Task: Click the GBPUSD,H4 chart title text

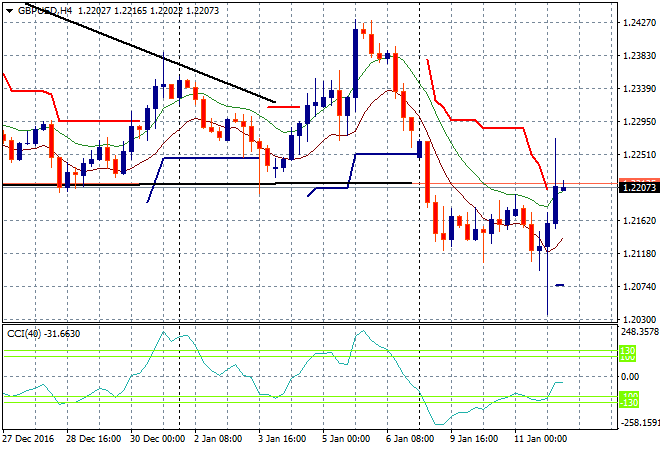Action: click(45, 11)
